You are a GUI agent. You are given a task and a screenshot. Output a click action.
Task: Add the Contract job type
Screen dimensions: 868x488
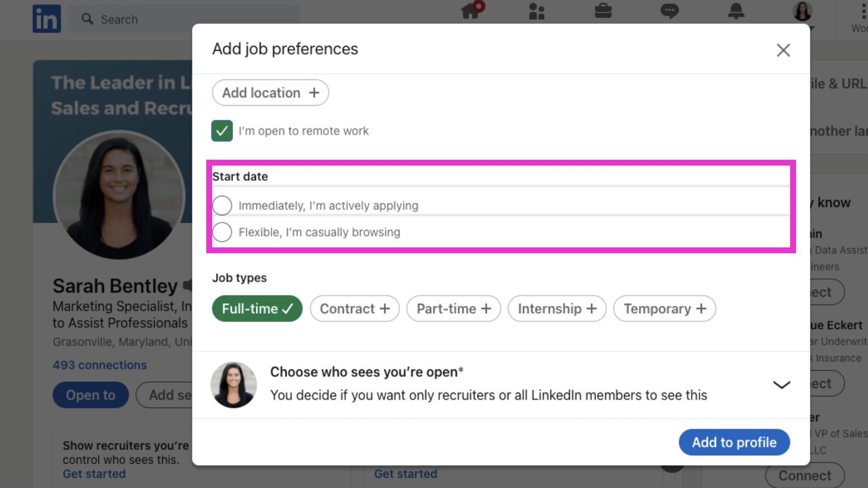(355, 309)
